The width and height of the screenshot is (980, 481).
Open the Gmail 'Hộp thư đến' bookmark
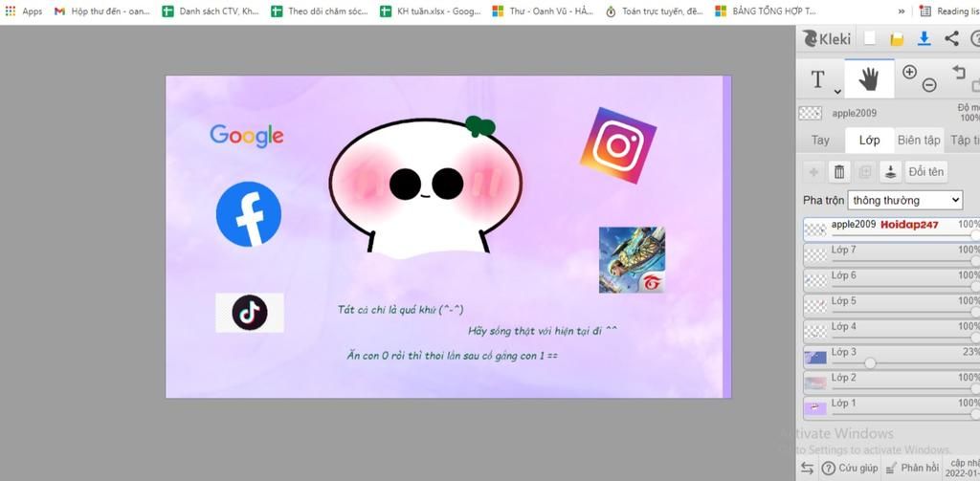(x=102, y=11)
